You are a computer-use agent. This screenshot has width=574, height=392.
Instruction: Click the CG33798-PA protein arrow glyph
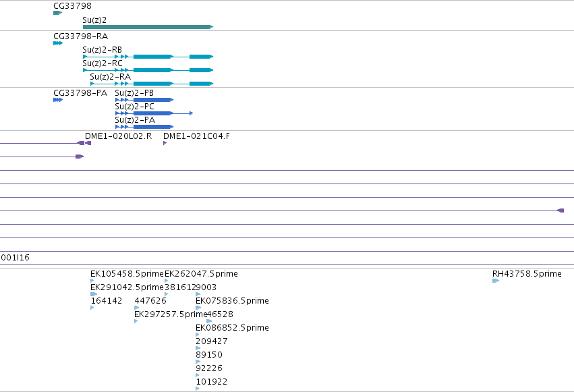click(x=58, y=100)
